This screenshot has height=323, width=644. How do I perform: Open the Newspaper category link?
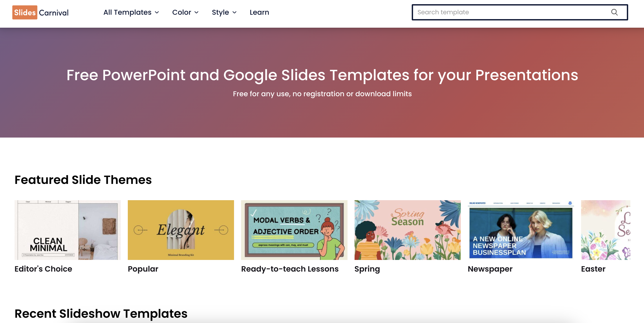pyautogui.click(x=490, y=269)
